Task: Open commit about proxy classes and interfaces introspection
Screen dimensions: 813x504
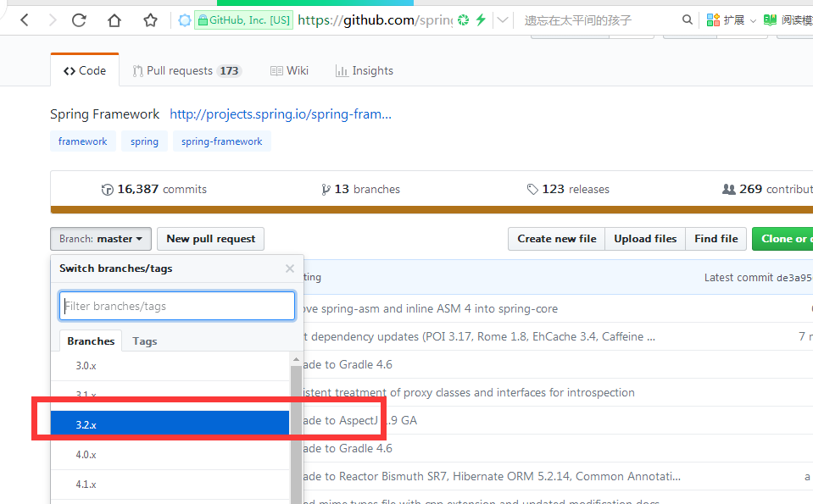Action: pyautogui.click(x=469, y=393)
